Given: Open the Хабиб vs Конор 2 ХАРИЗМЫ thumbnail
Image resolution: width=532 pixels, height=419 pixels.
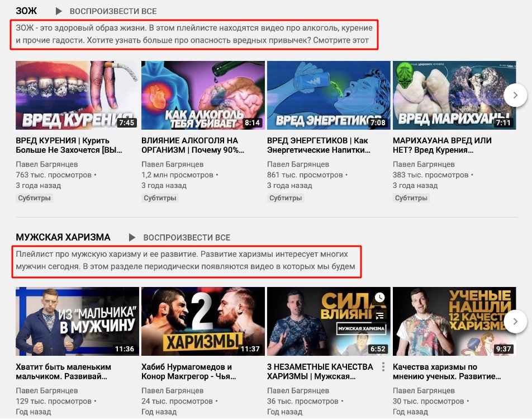Looking at the screenshot, I should click(x=203, y=322).
